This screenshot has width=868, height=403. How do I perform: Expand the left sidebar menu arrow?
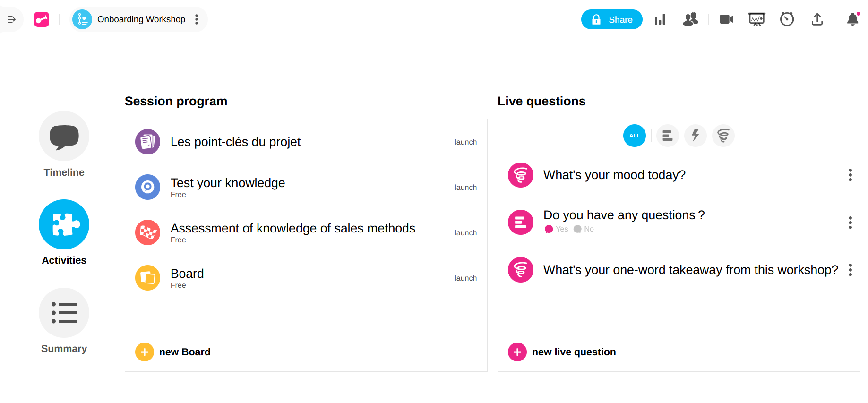point(11,19)
